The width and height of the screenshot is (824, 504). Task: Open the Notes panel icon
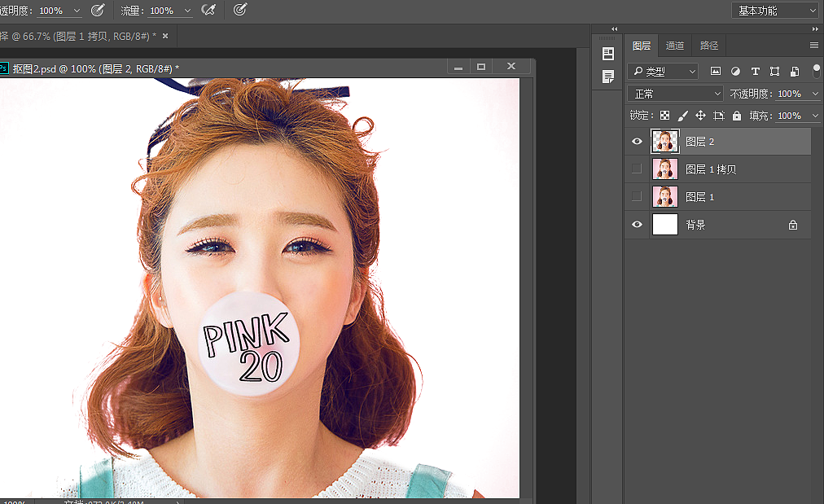tap(608, 77)
